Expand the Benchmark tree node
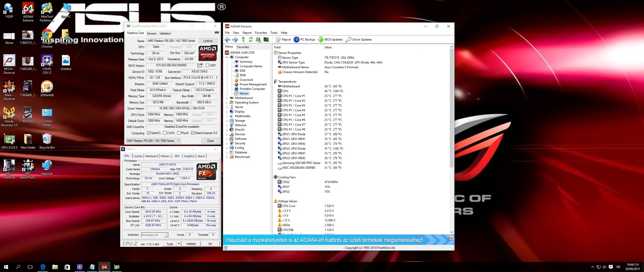The width and height of the screenshot is (644, 272). pyautogui.click(x=227, y=157)
